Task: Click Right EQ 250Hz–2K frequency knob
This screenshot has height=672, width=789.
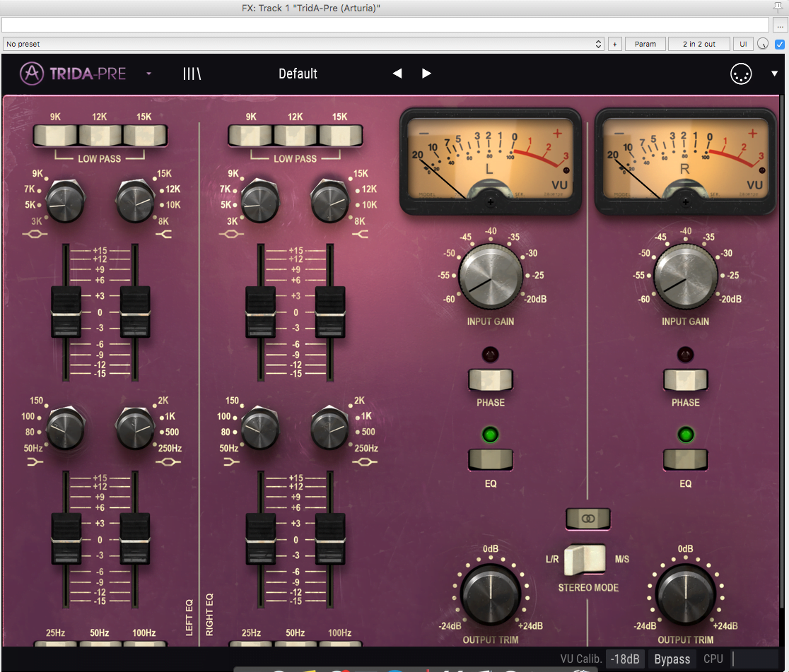Action: (x=330, y=428)
